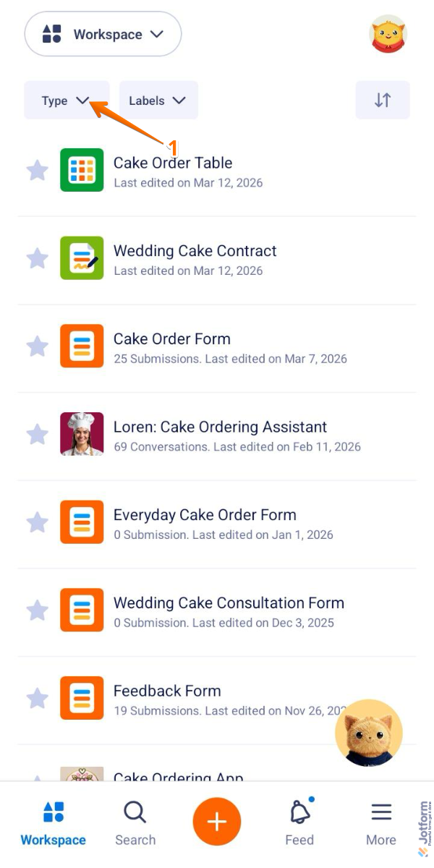The width and height of the screenshot is (434, 868).
Task: Favorite the Loren: Cake Ordering Assistant
Action: 38,435
